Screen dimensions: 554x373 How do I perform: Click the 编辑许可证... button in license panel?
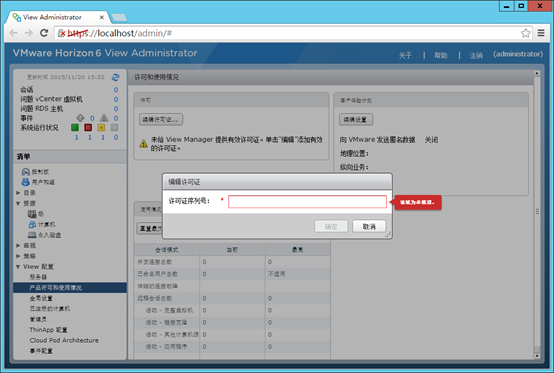(x=161, y=119)
